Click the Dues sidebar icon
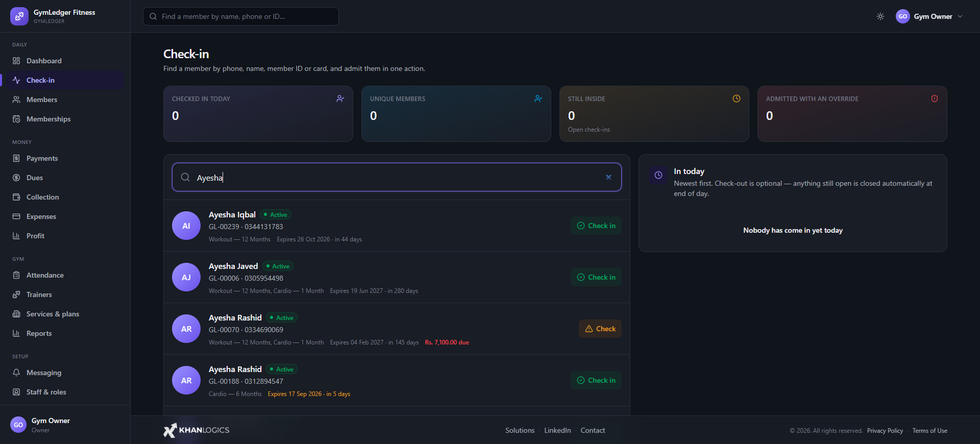 [16, 178]
